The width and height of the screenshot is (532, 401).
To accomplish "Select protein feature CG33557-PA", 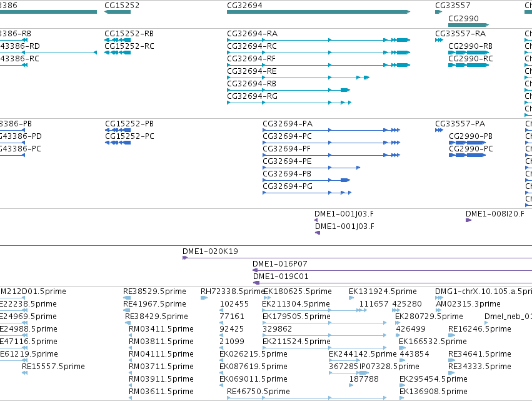I will [460, 124].
